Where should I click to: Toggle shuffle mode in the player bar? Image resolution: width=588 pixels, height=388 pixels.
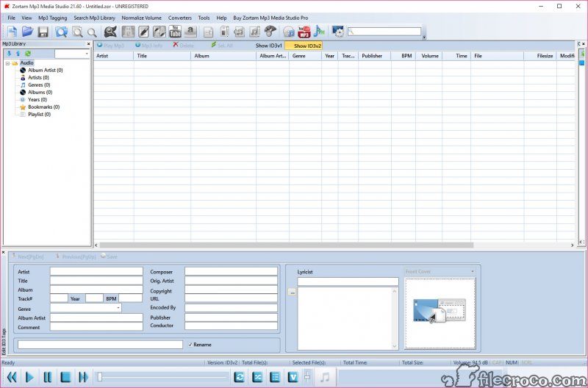(257, 377)
